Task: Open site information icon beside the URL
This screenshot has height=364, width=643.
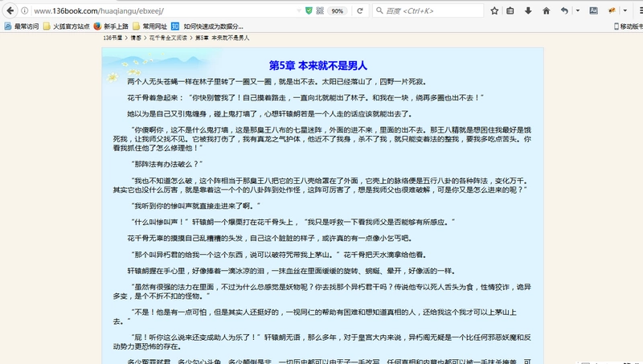Action: (x=25, y=11)
